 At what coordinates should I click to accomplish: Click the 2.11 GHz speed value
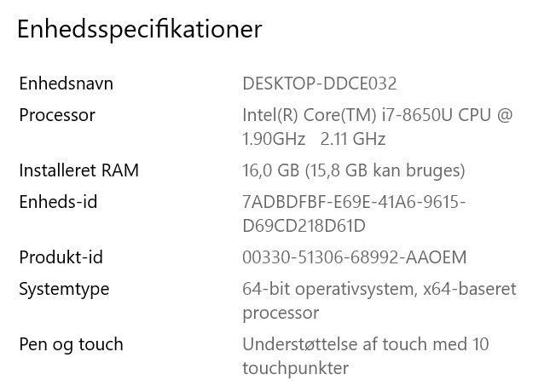pyautogui.click(x=353, y=139)
